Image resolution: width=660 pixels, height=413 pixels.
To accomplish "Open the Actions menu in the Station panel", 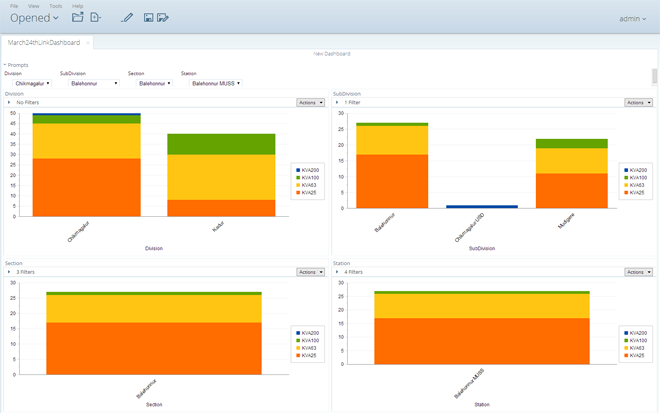I will [639, 272].
